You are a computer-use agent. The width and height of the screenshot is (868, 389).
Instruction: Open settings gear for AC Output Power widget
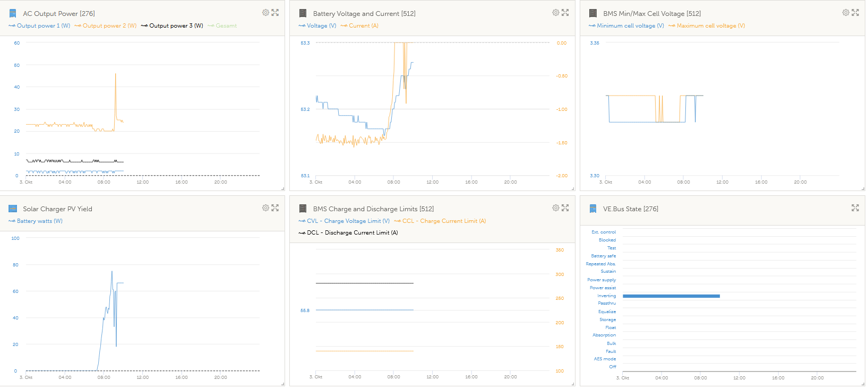click(265, 13)
